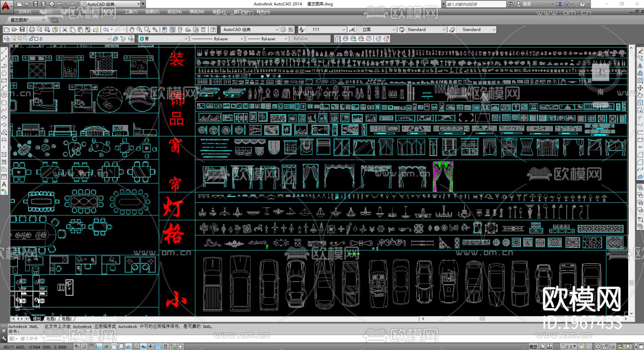The height and width of the screenshot is (350, 644).
Task: Open Layer Properties Manager icon
Action: (7, 39)
